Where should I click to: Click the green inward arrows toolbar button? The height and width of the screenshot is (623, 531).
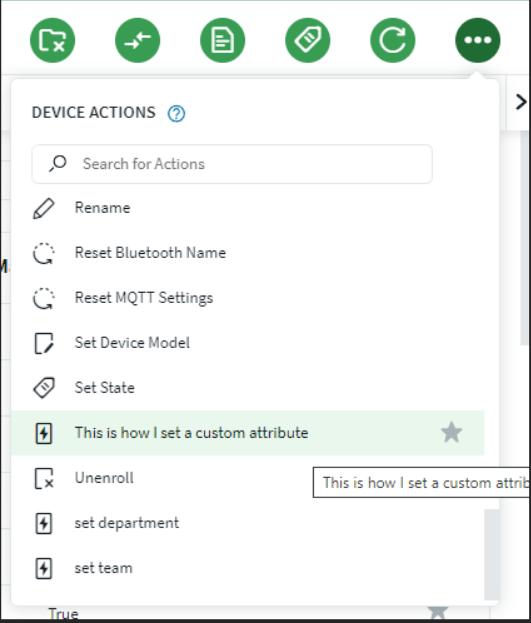[138, 40]
